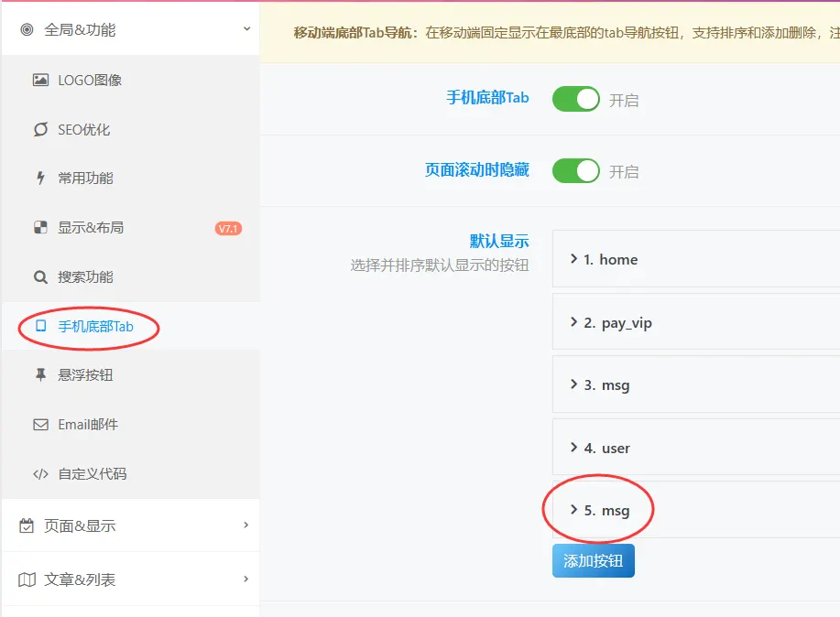840x617 pixels.
Task: Open the 页面&显示 menu header
Action: point(131,526)
